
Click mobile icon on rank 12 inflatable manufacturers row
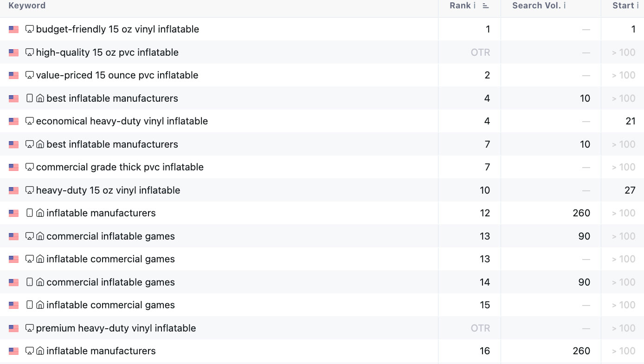[30, 213]
